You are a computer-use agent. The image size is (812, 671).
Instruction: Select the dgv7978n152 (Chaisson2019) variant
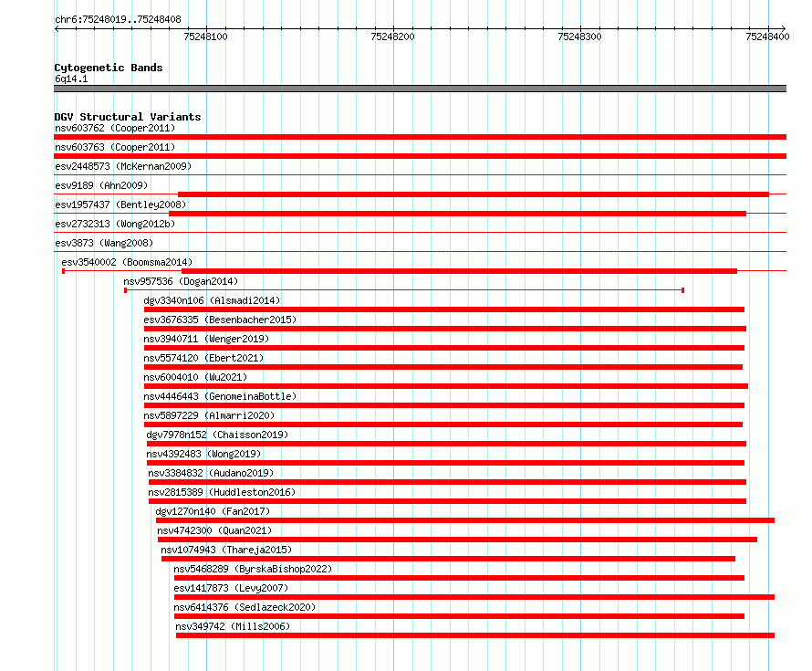pyautogui.click(x=217, y=435)
